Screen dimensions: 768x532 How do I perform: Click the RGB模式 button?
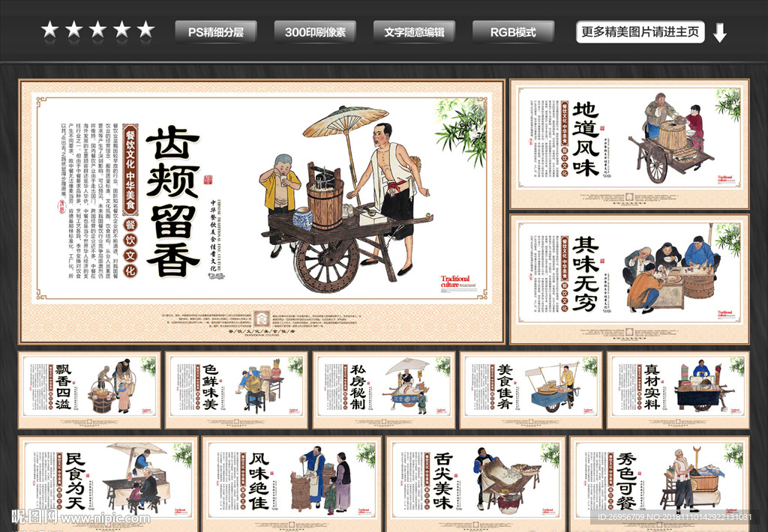pos(513,32)
